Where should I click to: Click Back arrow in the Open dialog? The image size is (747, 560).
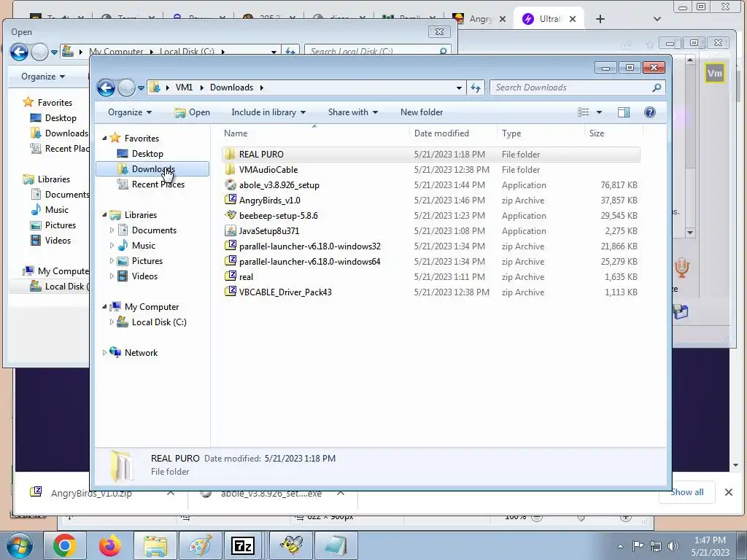tap(19, 52)
